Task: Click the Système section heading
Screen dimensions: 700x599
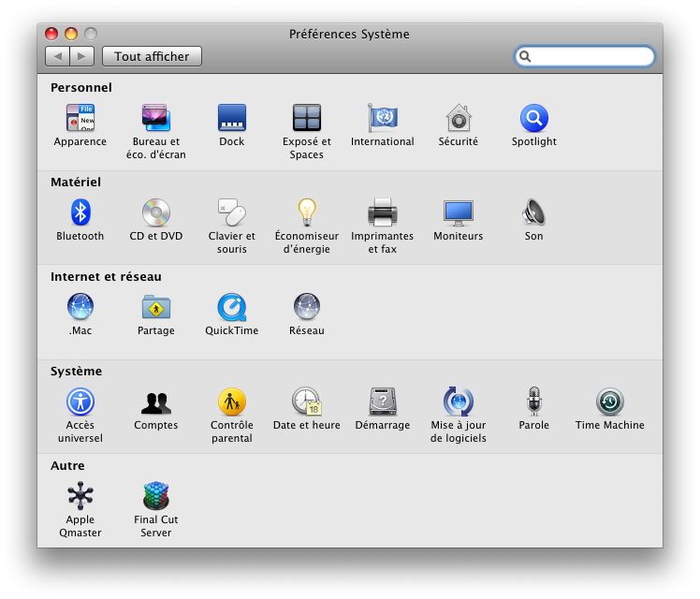Action: point(77,372)
